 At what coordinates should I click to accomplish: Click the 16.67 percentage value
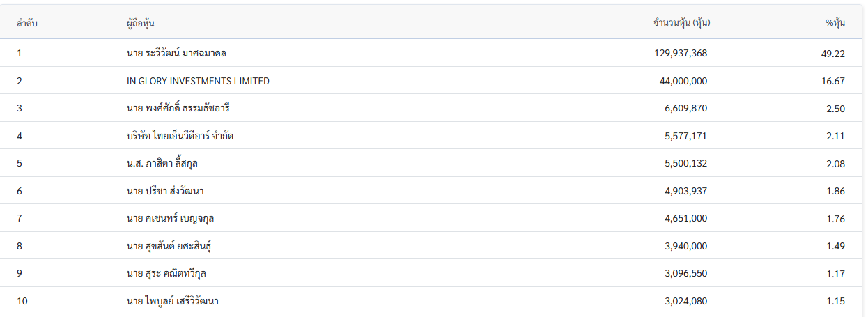click(833, 81)
